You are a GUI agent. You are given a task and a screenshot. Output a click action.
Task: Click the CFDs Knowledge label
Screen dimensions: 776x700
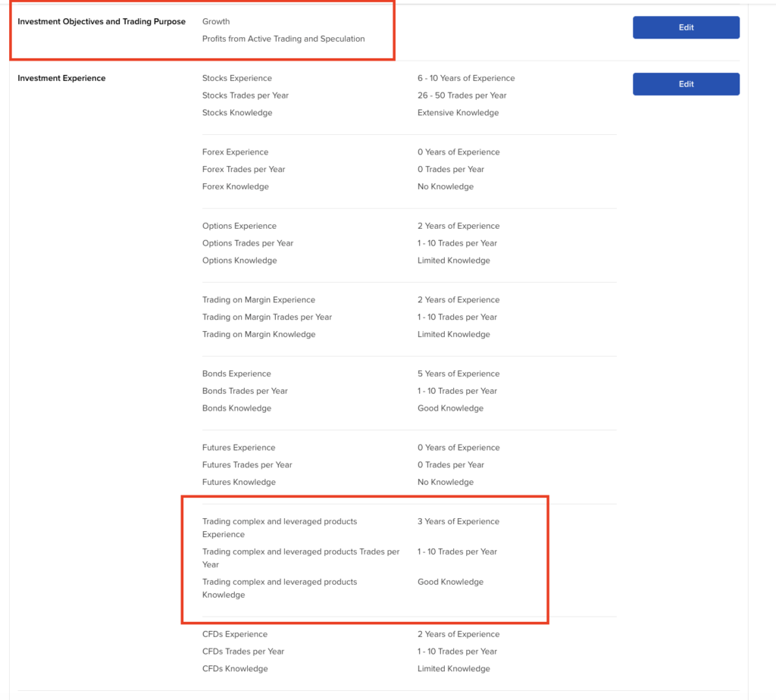tap(235, 669)
